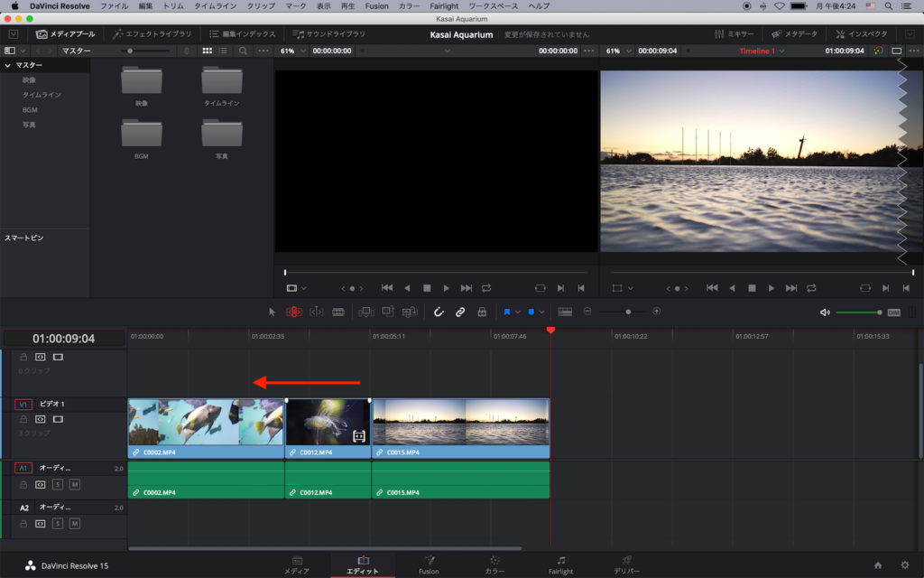Activate the Blade edit tool
The image size is (924, 578).
coord(338,312)
